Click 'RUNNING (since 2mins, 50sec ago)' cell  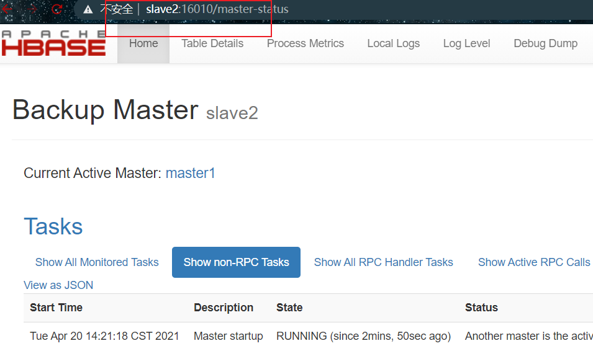(363, 336)
